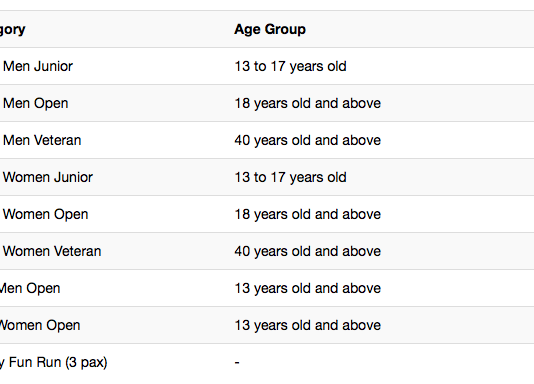Select the Men Junior category cell

[x=38, y=66]
